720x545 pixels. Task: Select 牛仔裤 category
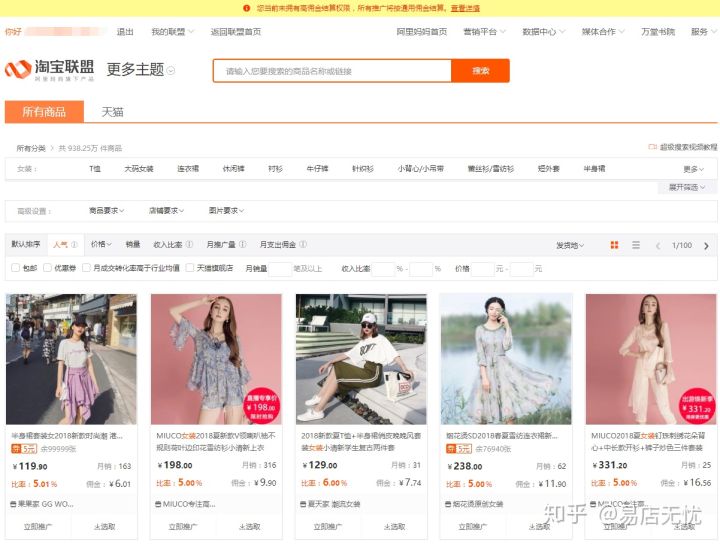pyautogui.click(x=317, y=169)
